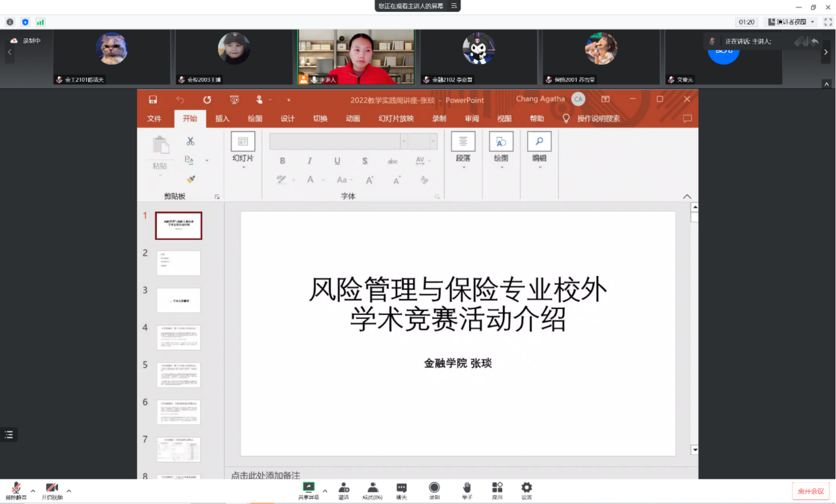Click the slide pane scrollbar down arrow
The height and width of the screenshot is (504, 836).
click(695, 450)
